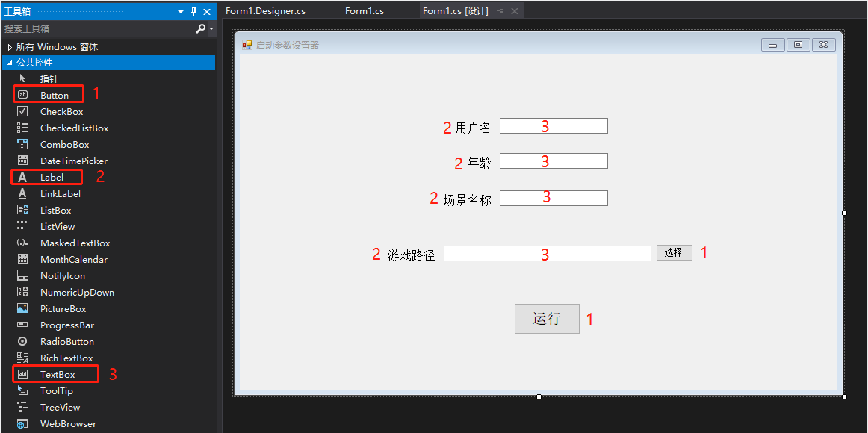Pick the NotifyIcon control icon

[x=22, y=276]
